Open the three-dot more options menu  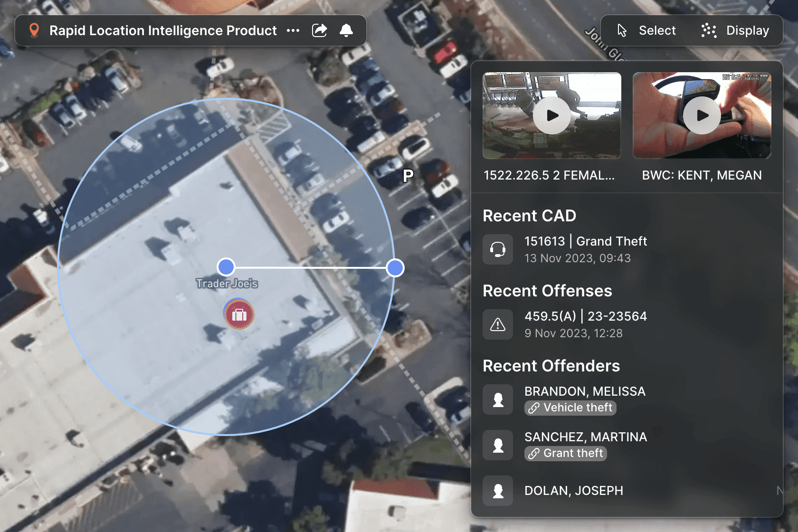tap(293, 30)
